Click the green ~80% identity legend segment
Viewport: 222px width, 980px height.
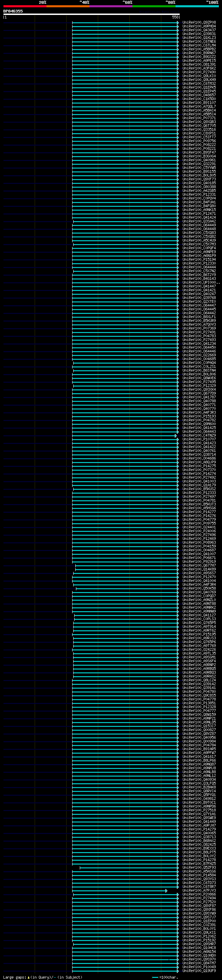click(154, 6)
